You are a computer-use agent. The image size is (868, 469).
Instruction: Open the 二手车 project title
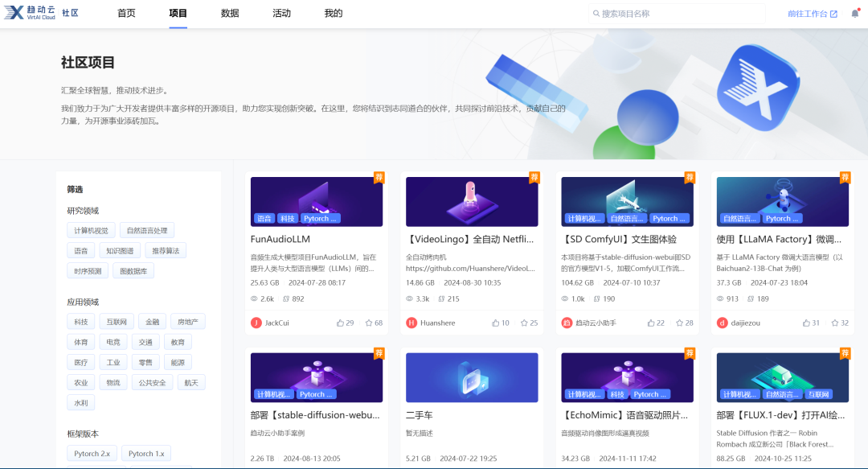pyautogui.click(x=419, y=414)
